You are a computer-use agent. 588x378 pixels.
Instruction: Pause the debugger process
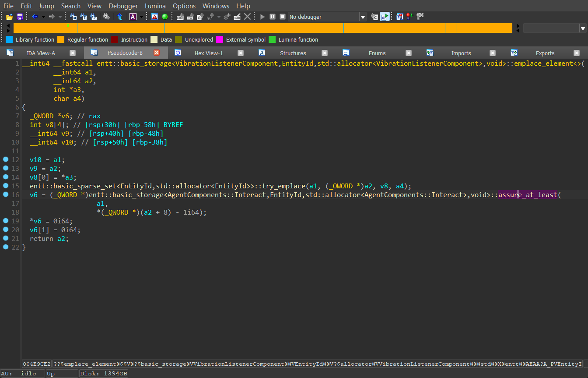[273, 17]
